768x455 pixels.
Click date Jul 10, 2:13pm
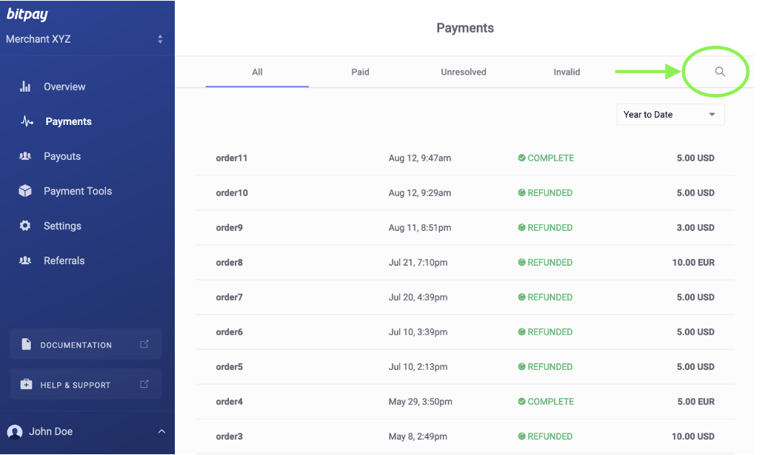(x=418, y=367)
